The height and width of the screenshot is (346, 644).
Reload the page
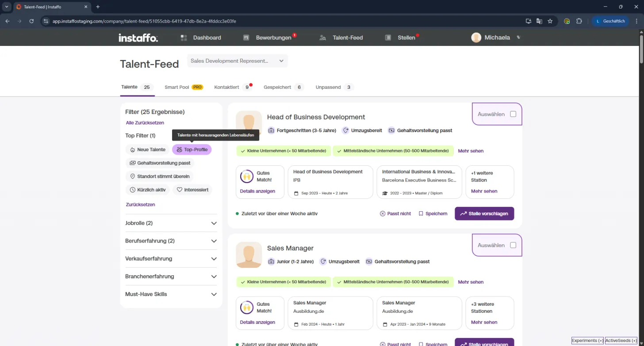point(31,21)
